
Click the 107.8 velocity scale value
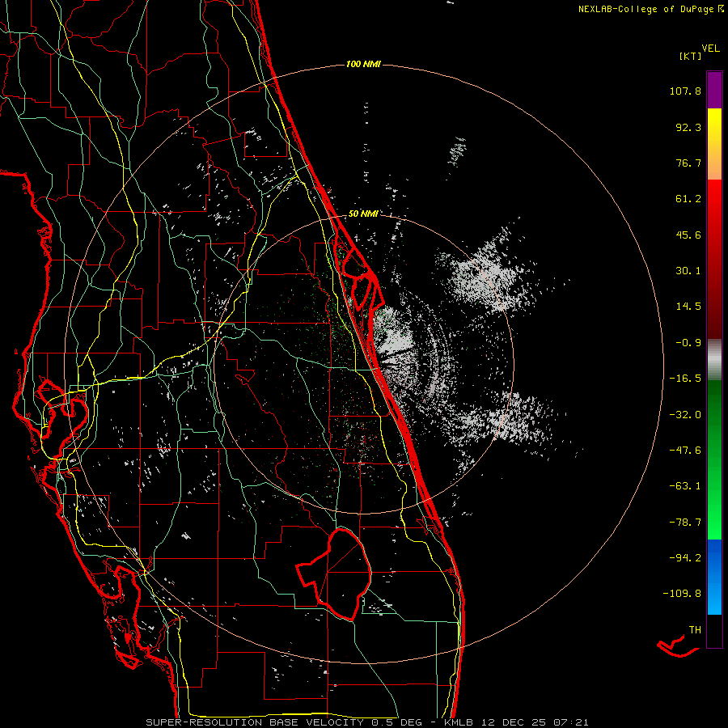click(685, 91)
